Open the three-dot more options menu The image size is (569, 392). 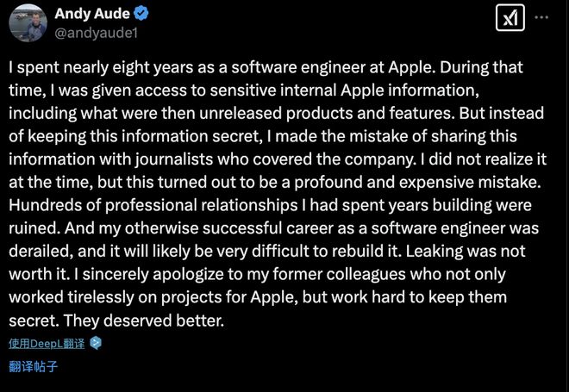541,17
